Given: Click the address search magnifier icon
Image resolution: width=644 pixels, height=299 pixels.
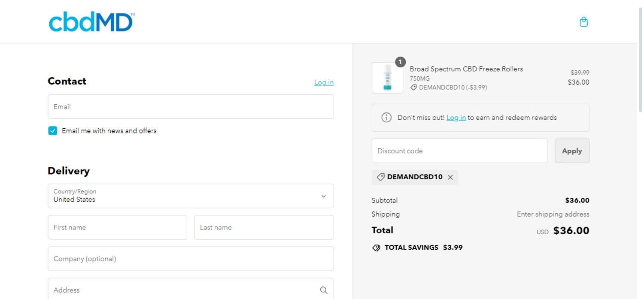Looking at the screenshot, I should point(324,290).
